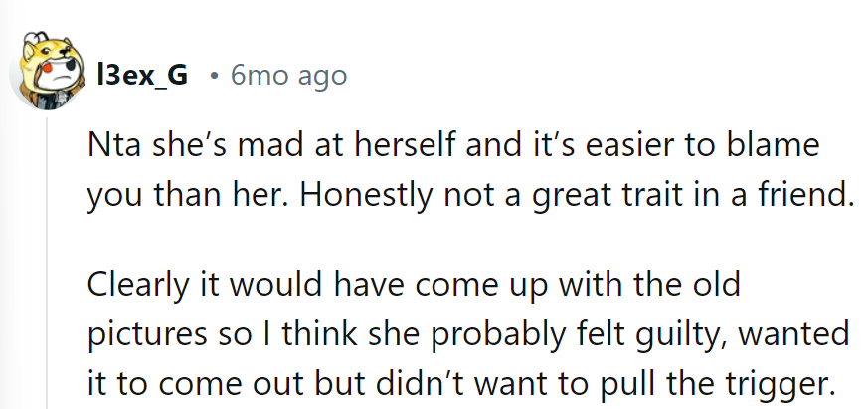Click the line starting "pictures so I think"
This screenshot has width=868, height=409.
[467, 335]
